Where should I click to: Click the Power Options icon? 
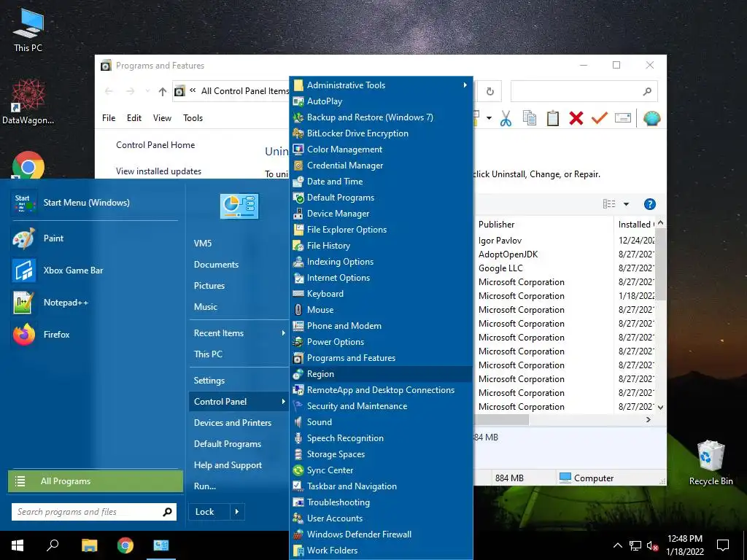pos(298,342)
